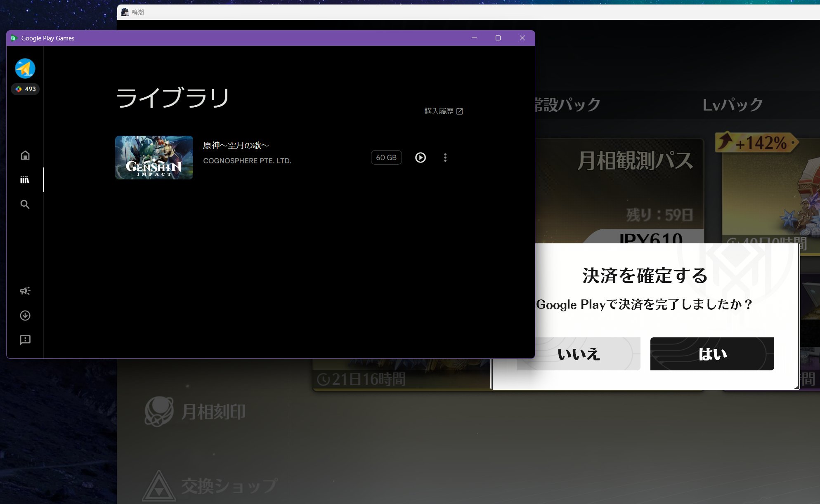
Task: Open the Search icon in sidebar
Action: [25, 204]
